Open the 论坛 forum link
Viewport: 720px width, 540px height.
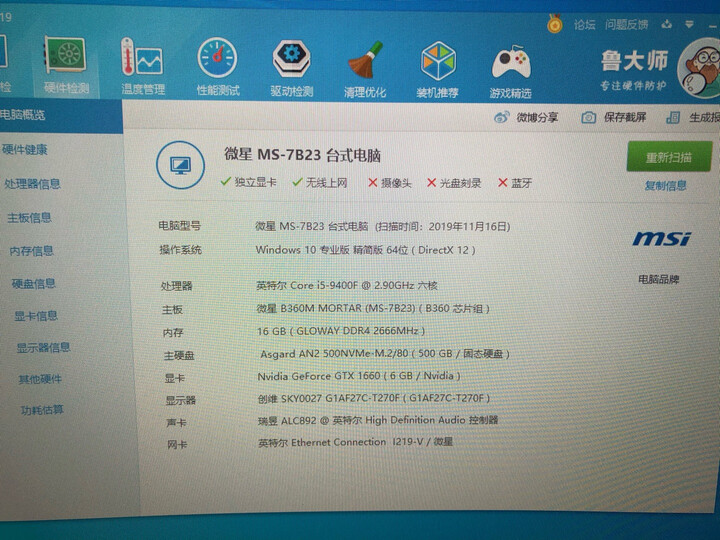pyautogui.click(x=584, y=25)
